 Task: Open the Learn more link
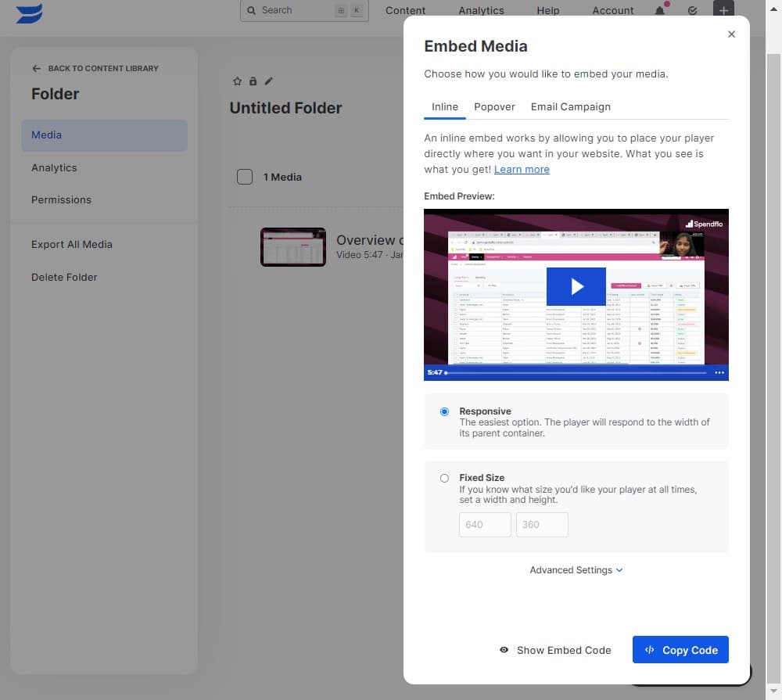coord(522,169)
